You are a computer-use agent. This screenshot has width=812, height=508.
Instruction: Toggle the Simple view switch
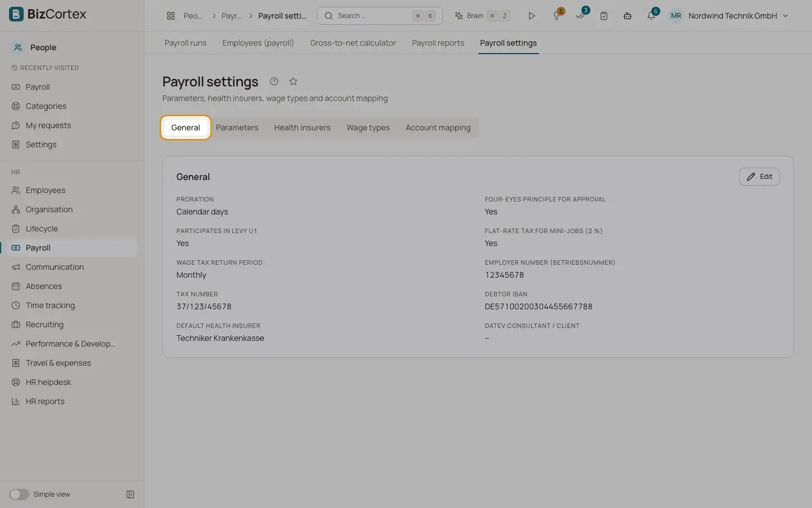19,494
